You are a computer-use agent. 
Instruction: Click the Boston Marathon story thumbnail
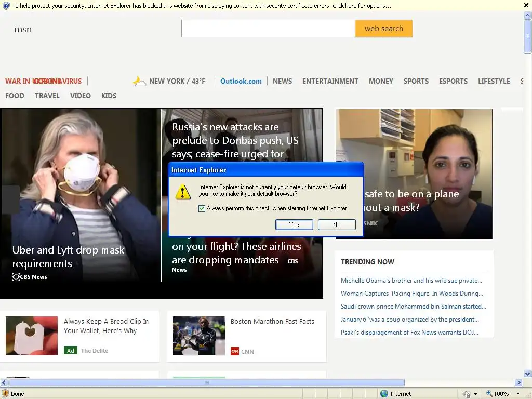[x=199, y=336]
